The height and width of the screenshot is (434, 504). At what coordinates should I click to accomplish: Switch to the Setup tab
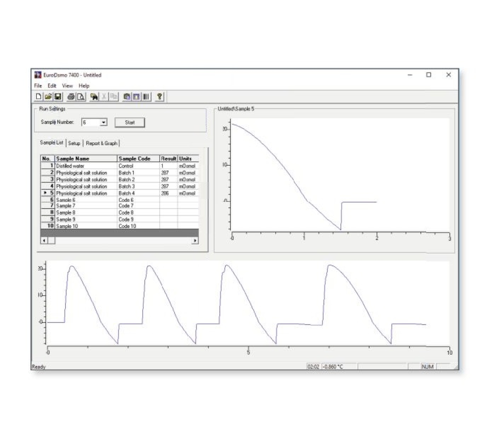click(74, 143)
